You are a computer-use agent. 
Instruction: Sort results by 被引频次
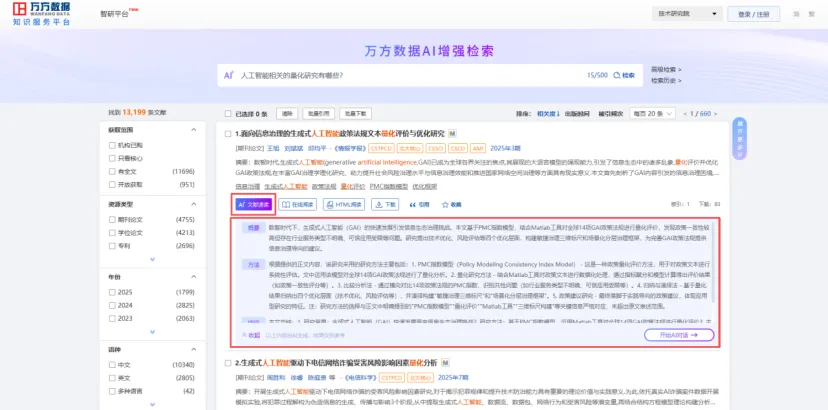(610, 114)
